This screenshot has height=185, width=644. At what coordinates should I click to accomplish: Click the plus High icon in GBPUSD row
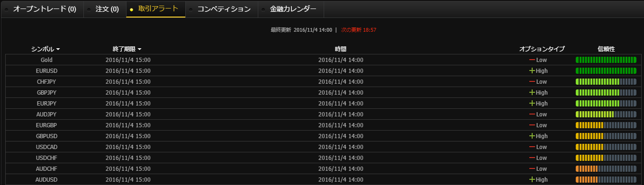tap(532, 136)
